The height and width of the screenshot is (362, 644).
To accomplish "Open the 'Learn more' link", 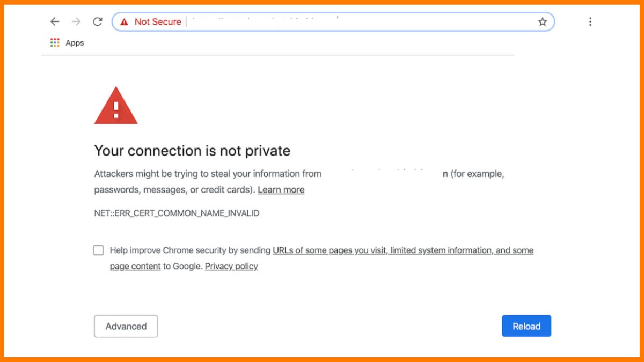I will [281, 190].
